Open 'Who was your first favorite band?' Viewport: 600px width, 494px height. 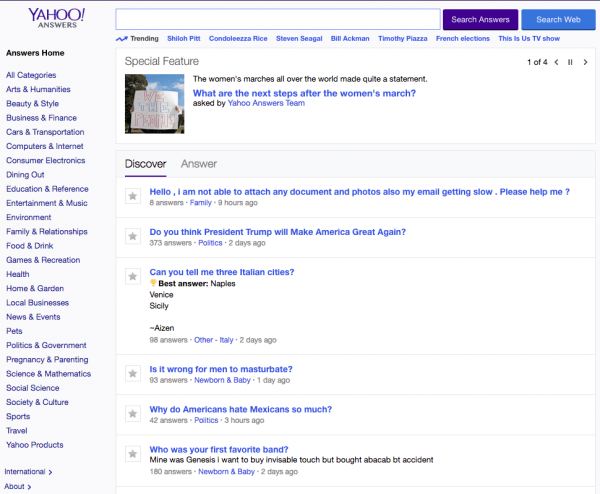click(219, 450)
